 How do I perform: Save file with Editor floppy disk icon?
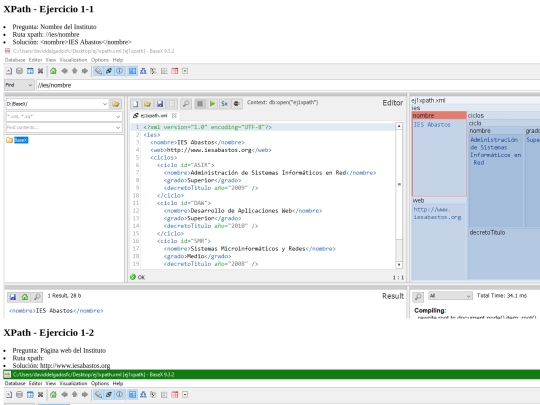pyautogui.click(x=160, y=104)
